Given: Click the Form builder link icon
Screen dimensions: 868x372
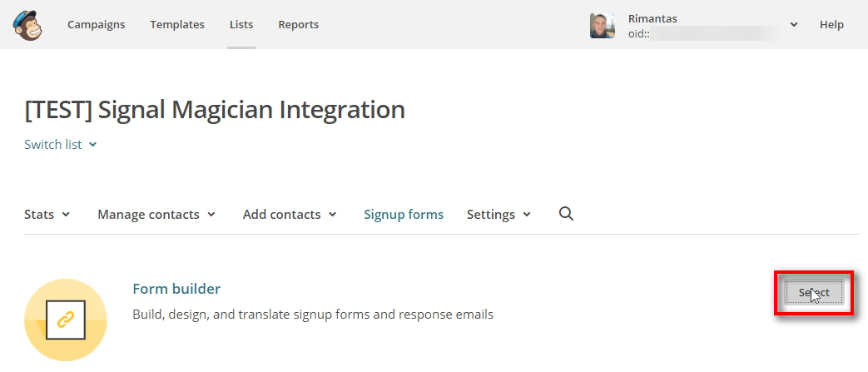Looking at the screenshot, I should [x=66, y=319].
